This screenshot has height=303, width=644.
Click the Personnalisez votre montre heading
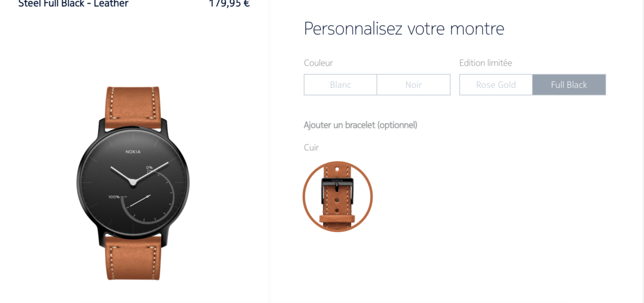[404, 29]
